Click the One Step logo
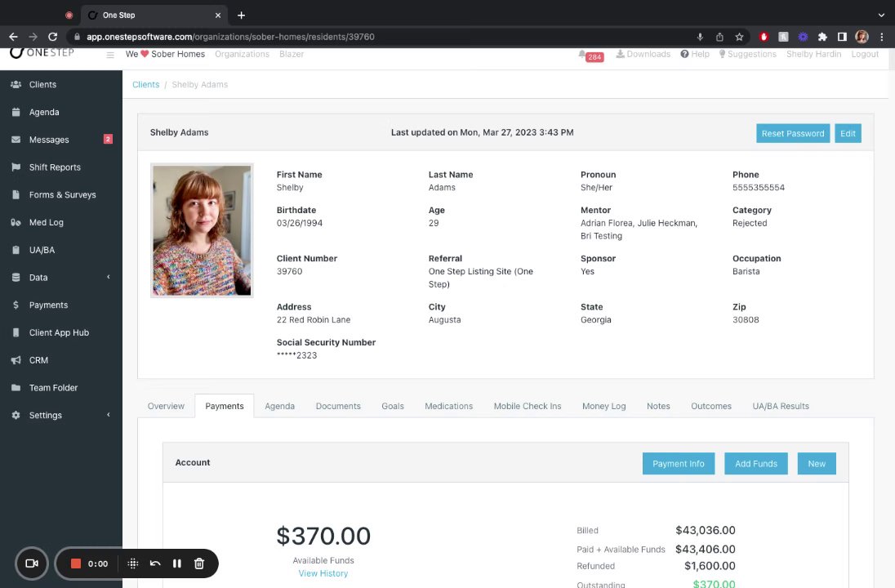The height and width of the screenshot is (588, 895). click(42, 52)
